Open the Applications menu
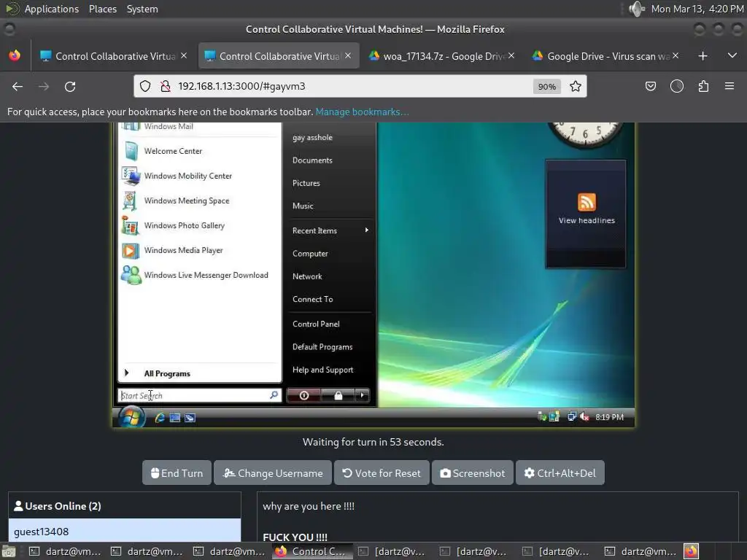The height and width of the screenshot is (560, 747). pos(52,9)
